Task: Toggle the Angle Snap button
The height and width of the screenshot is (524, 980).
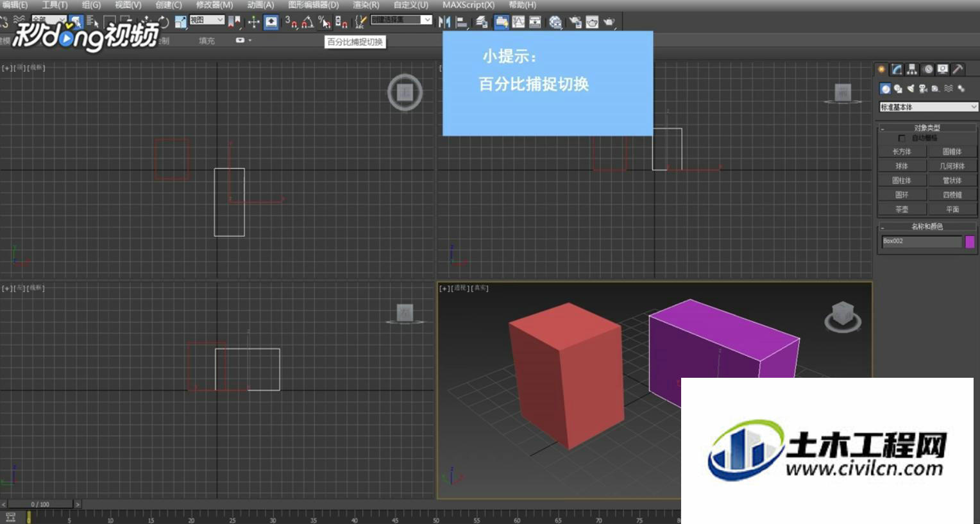Action: pos(307,22)
